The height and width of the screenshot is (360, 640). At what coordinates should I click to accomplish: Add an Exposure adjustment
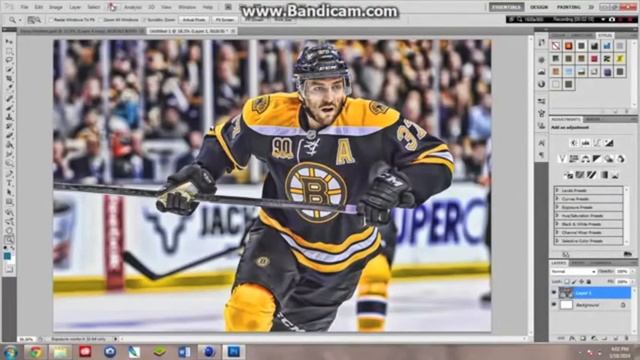(609, 143)
